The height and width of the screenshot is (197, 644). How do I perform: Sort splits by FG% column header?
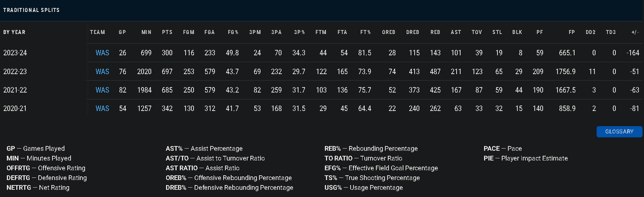coord(233,32)
